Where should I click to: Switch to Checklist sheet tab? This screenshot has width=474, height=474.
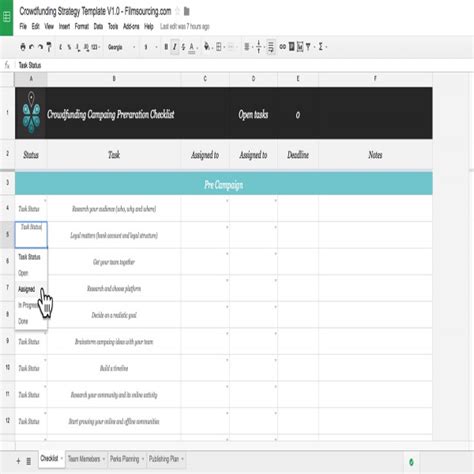(52, 459)
